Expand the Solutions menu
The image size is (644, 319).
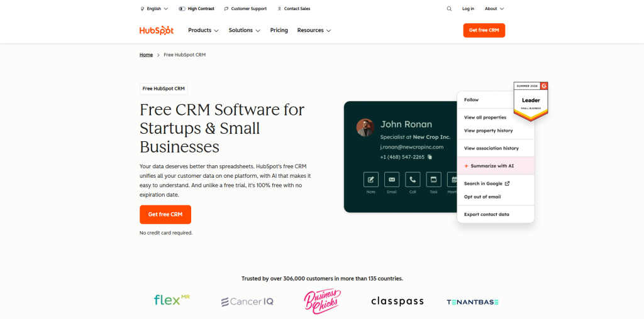pos(245,30)
